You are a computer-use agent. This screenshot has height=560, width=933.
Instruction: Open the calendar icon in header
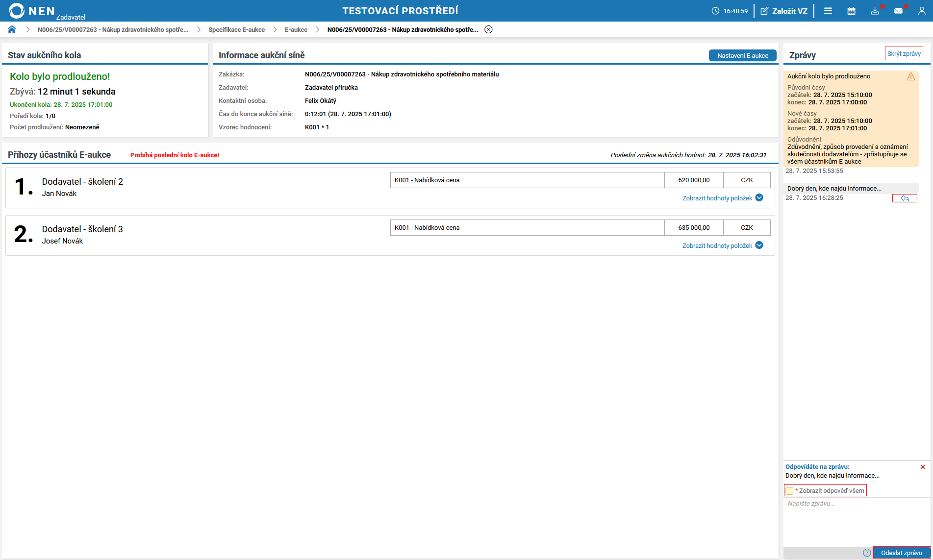click(851, 11)
